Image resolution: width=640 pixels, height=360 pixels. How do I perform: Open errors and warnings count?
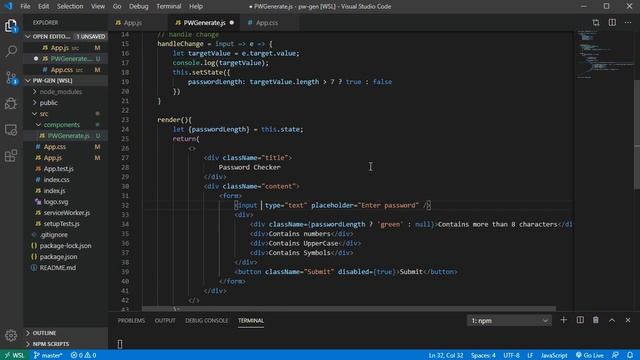83,355
